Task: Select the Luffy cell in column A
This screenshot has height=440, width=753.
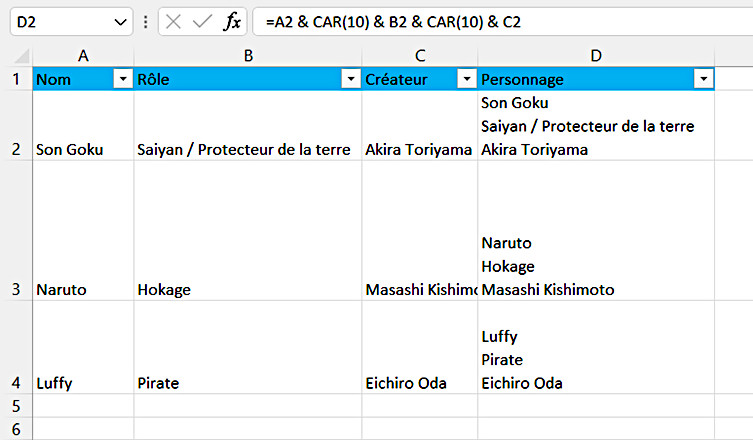Action: 83,382
